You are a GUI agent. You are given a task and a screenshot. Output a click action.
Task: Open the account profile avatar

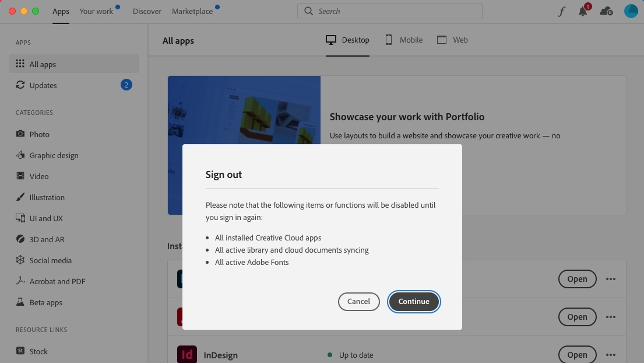tap(631, 11)
